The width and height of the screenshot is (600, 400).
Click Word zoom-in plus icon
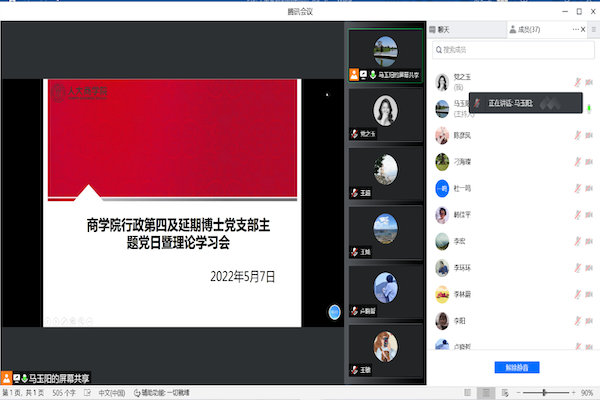point(571,393)
